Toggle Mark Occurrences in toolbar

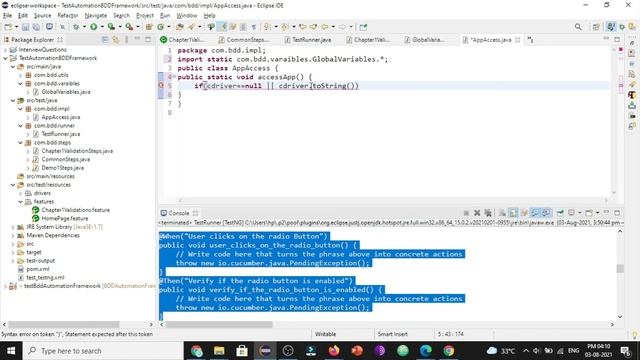click(222, 27)
